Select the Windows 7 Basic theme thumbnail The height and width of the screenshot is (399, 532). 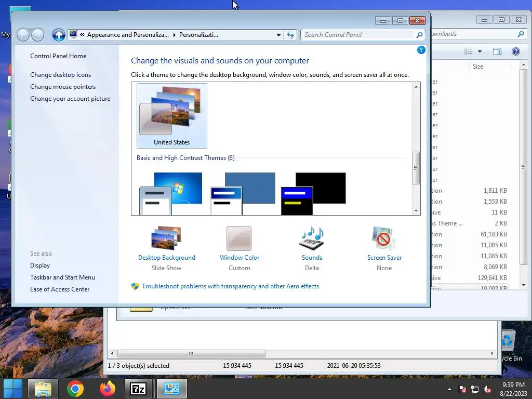click(170, 193)
